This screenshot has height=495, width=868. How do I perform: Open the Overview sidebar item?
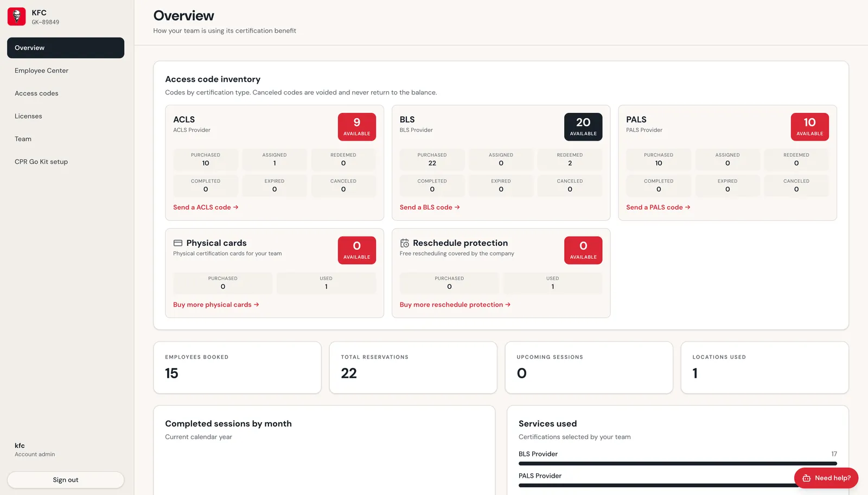point(66,48)
